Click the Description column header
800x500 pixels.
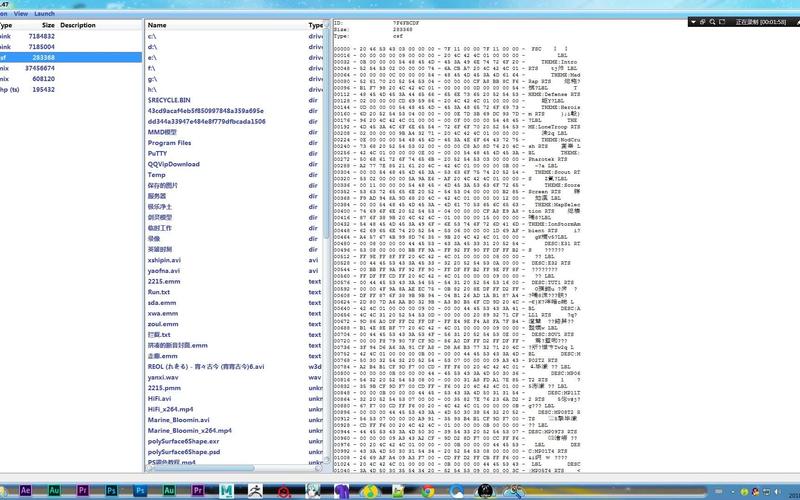click(x=78, y=25)
